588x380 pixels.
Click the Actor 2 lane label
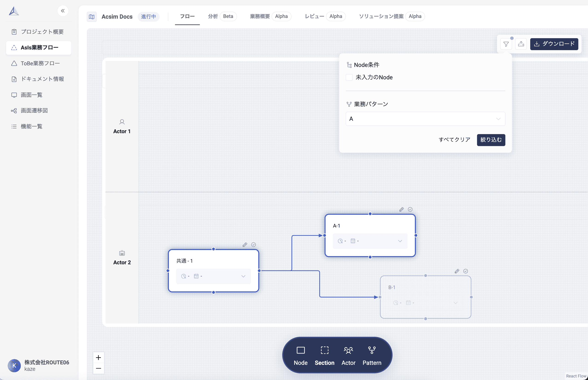point(122,262)
